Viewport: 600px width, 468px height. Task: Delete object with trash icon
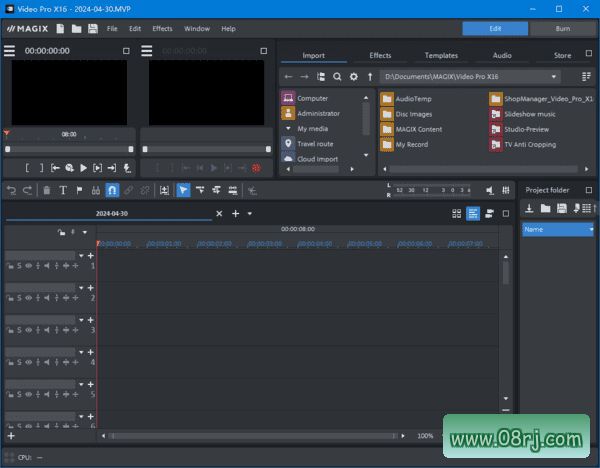(47, 190)
